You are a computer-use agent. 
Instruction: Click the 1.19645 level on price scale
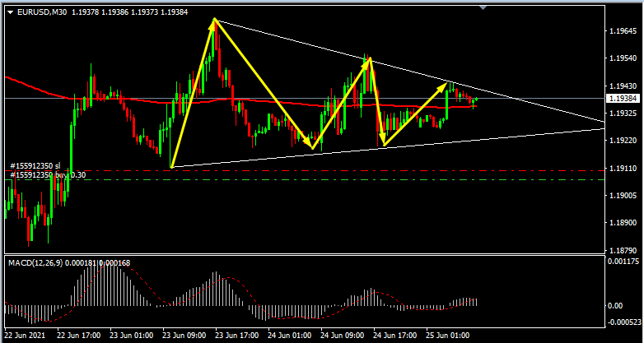623,31
